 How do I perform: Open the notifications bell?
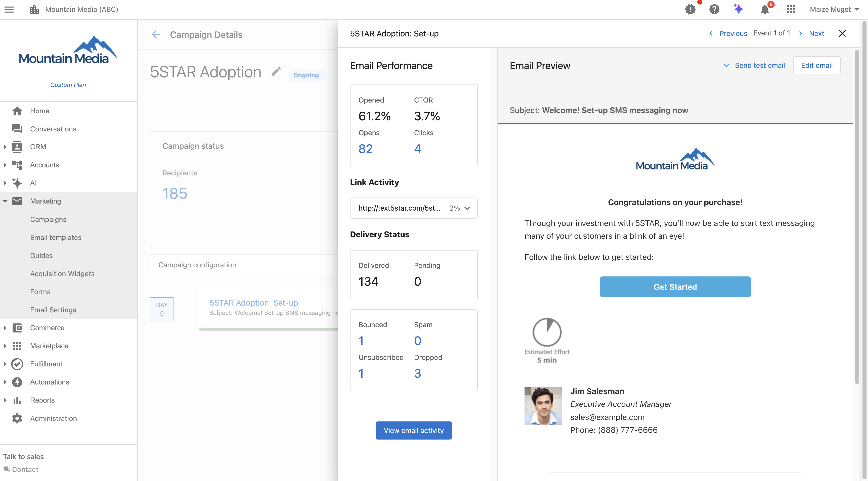[x=765, y=10]
